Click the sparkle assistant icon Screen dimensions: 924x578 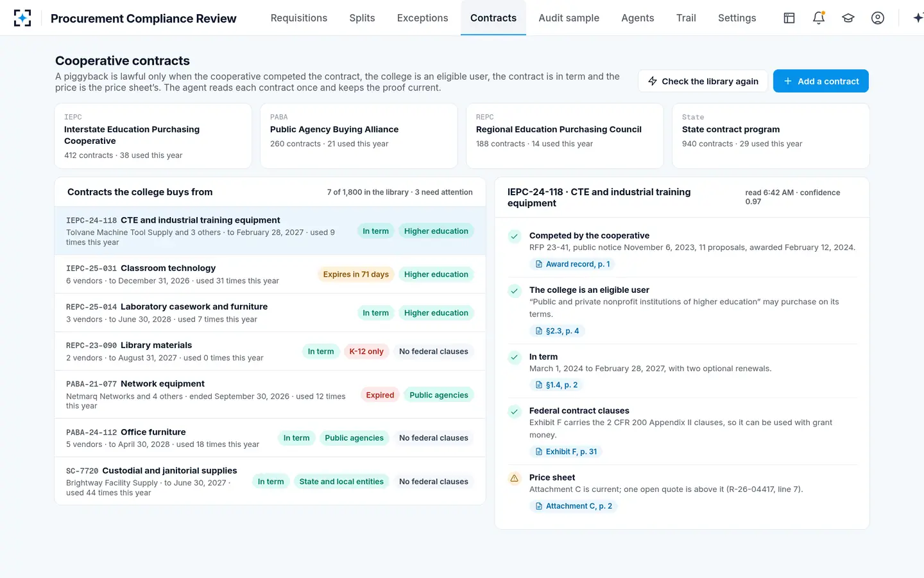click(918, 18)
